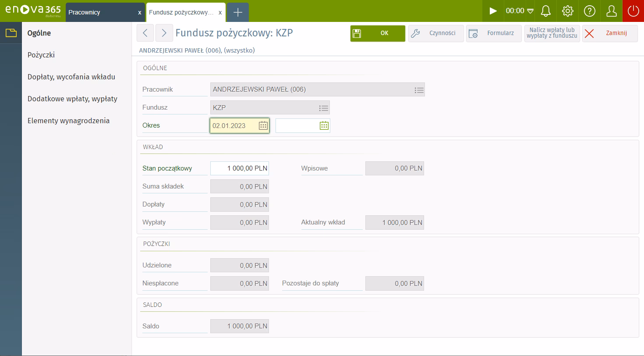Screen dimensions: 644x356
Task: Open Dopłaty, wycofania wkładu section
Action: pos(71,77)
